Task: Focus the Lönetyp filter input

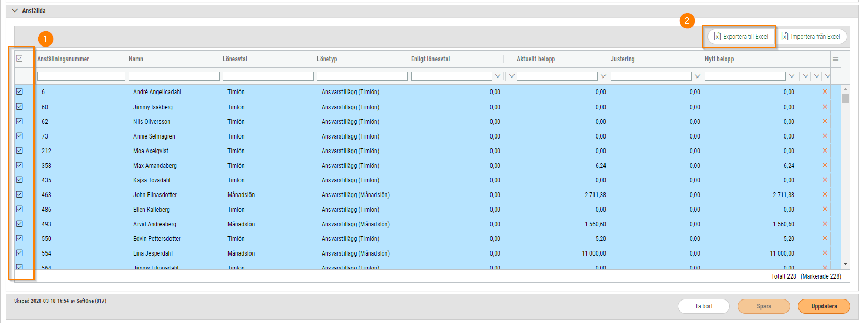Action: point(362,76)
